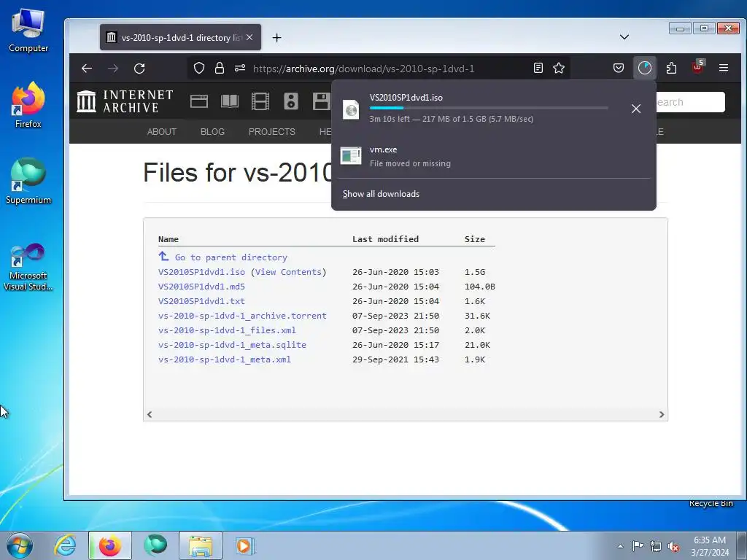The image size is (747, 560).
Task: Open vs-2010-sp-1dvd-1_files.xml link
Action: 227,330
